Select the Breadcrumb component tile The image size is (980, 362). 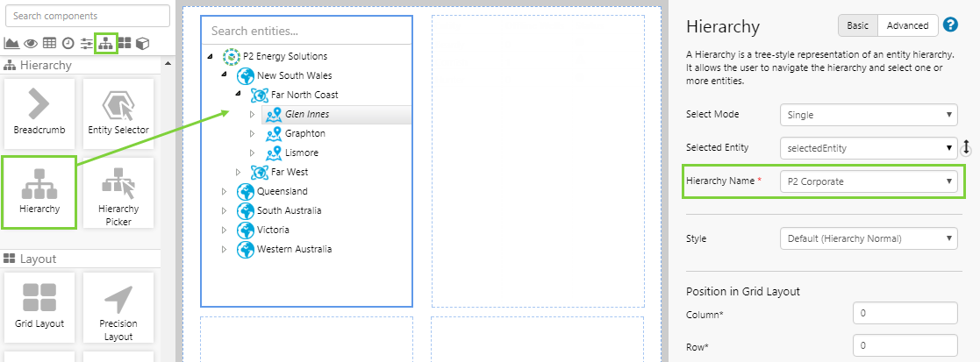coord(39,113)
